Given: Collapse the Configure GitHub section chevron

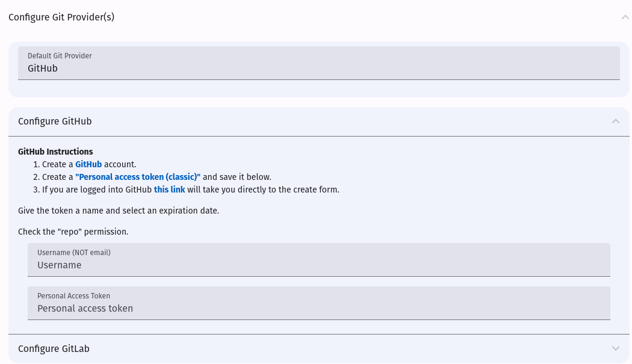Looking at the screenshot, I should click(x=616, y=122).
